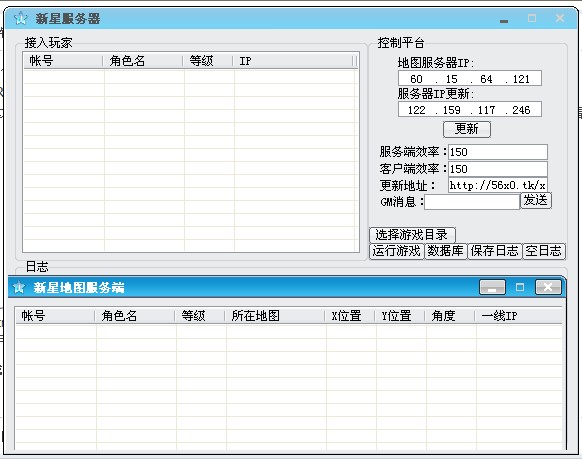The width and height of the screenshot is (582, 462).
Task: Click 运行游戏 button
Action: click(396, 251)
